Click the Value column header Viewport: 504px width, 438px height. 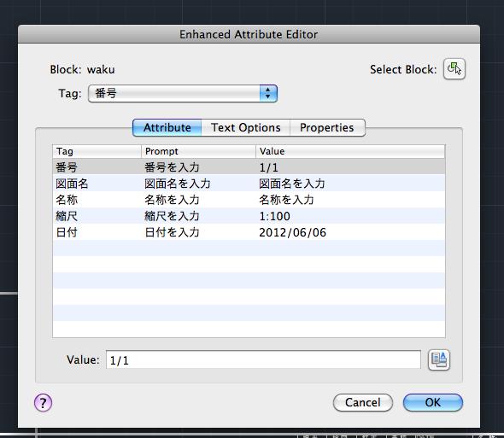point(350,151)
